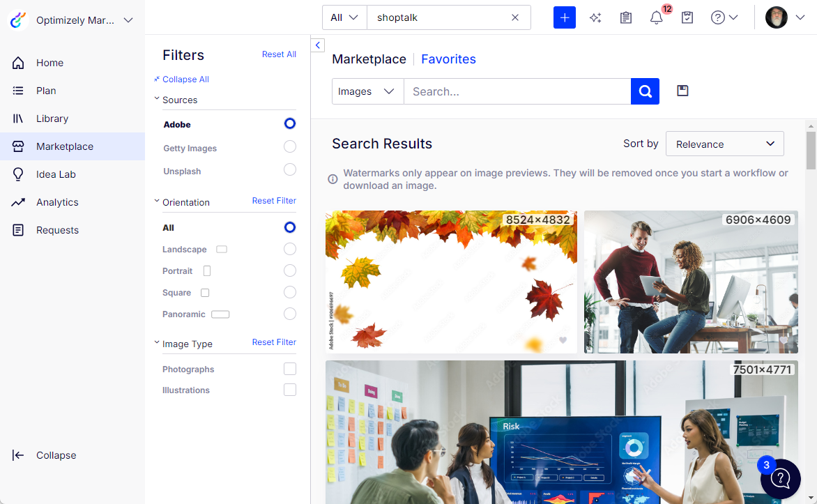Enable the Photographs image type checkbox
Image resolution: width=817 pixels, height=504 pixels.
[289, 369]
